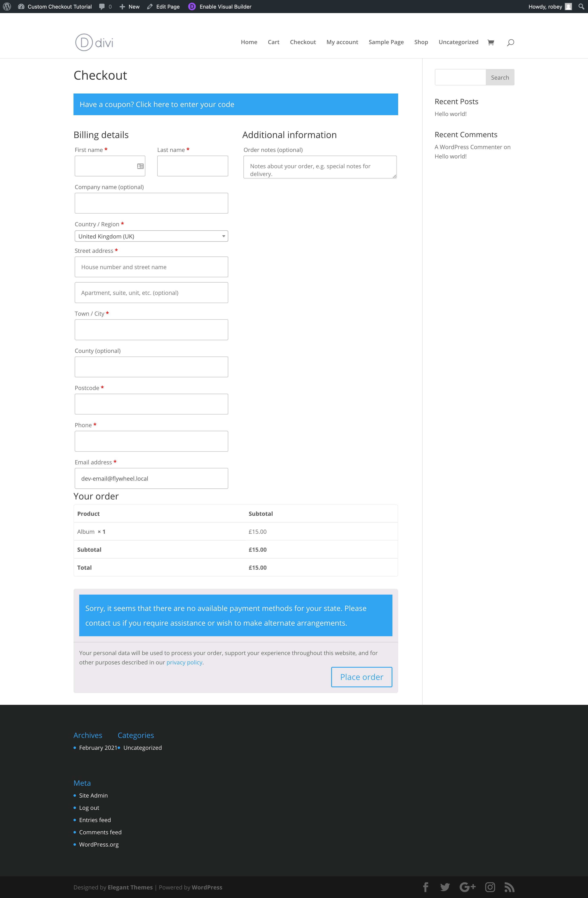Open A WordPress Commenter link
The height and width of the screenshot is (898, 588).
coord(468,147)
